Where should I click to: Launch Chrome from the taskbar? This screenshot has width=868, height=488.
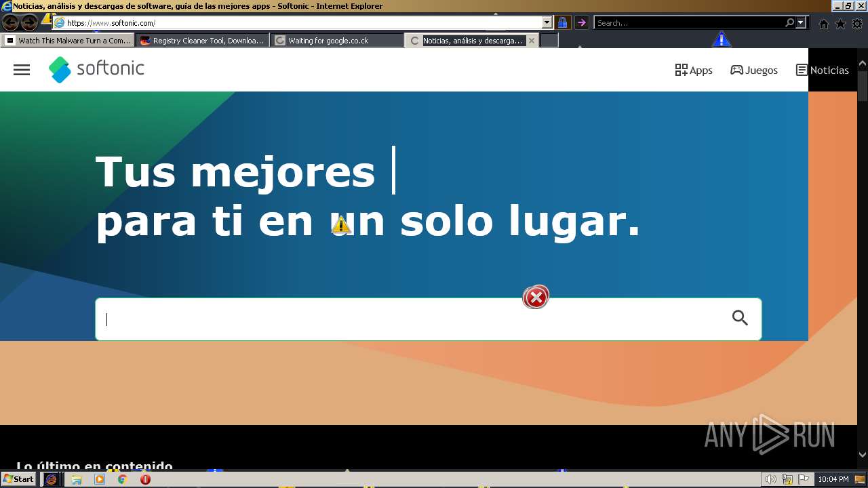[x=123, y=479]
